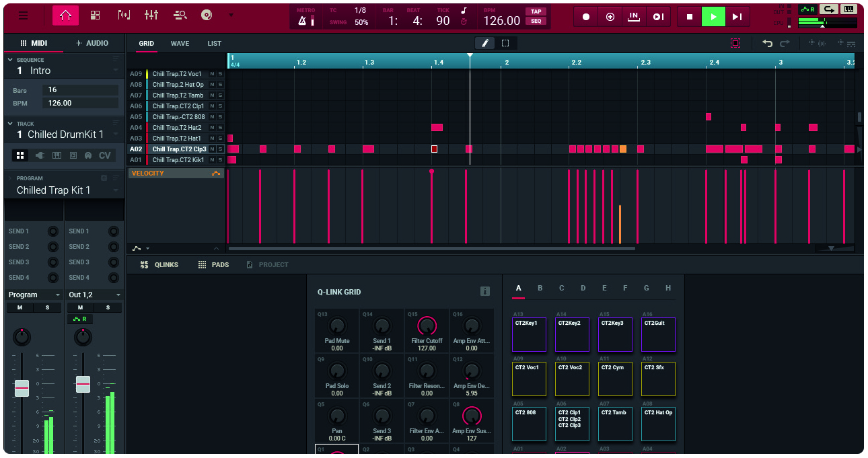This screenshot has height=458, width=868.
Task: Open the keyboard icon in header
Action: pyautogui.click(x=850, y=9)
